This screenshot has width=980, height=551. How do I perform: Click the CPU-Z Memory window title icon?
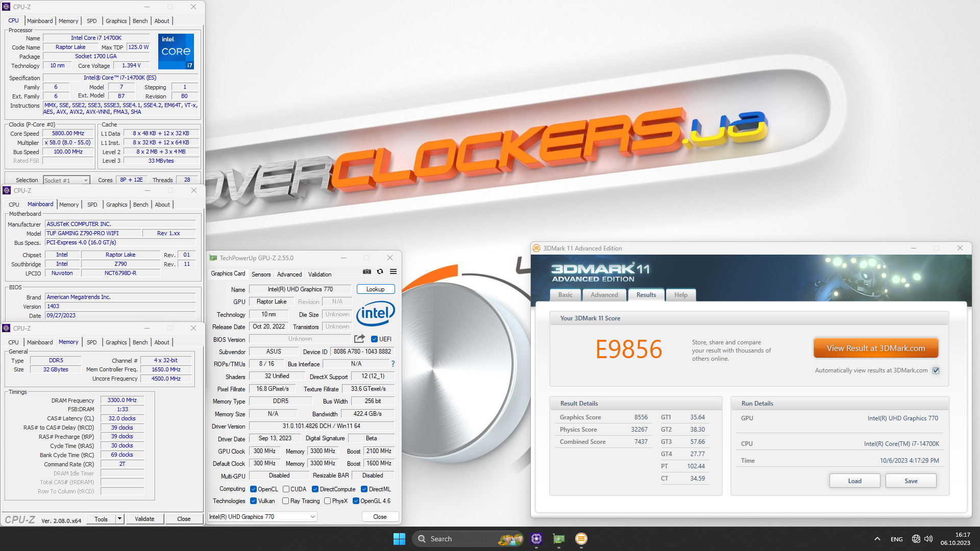click(6, 328)
